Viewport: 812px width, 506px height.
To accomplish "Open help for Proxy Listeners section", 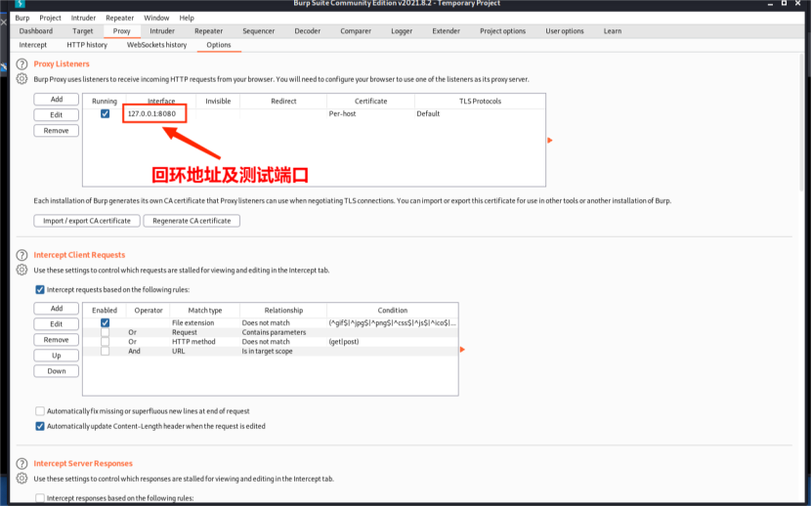I will click(x=21, y=64).
